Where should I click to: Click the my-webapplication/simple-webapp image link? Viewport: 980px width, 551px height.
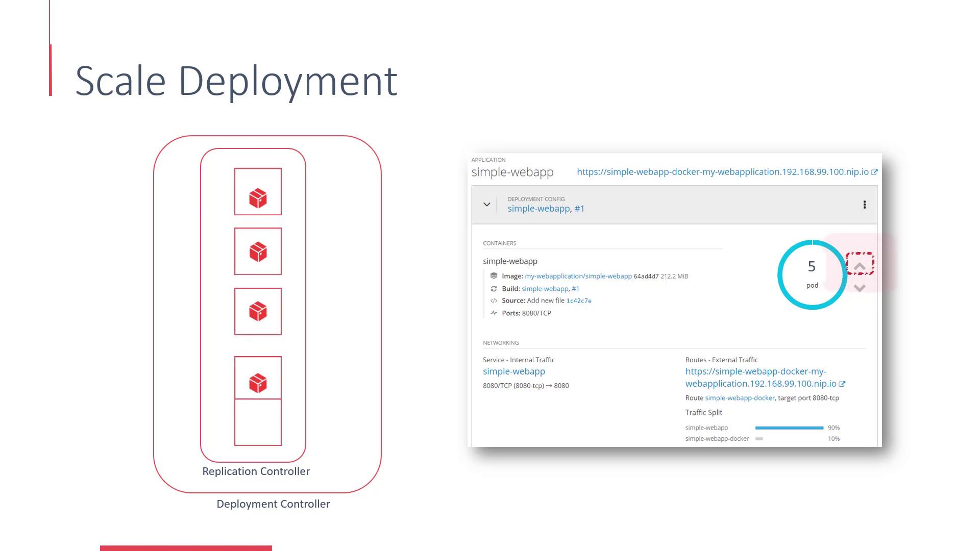(578, 276)
